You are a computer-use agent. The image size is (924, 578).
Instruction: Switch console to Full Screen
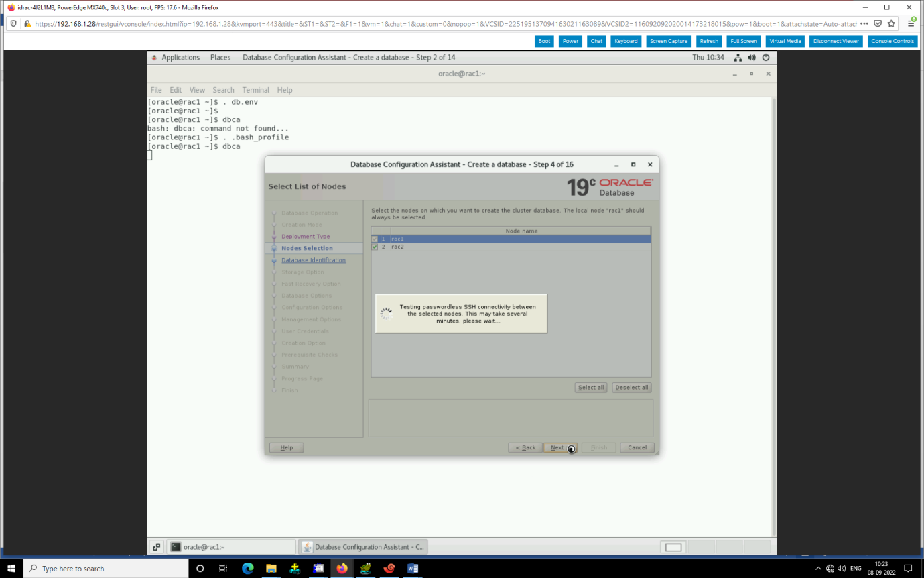[x=744, y=41]
